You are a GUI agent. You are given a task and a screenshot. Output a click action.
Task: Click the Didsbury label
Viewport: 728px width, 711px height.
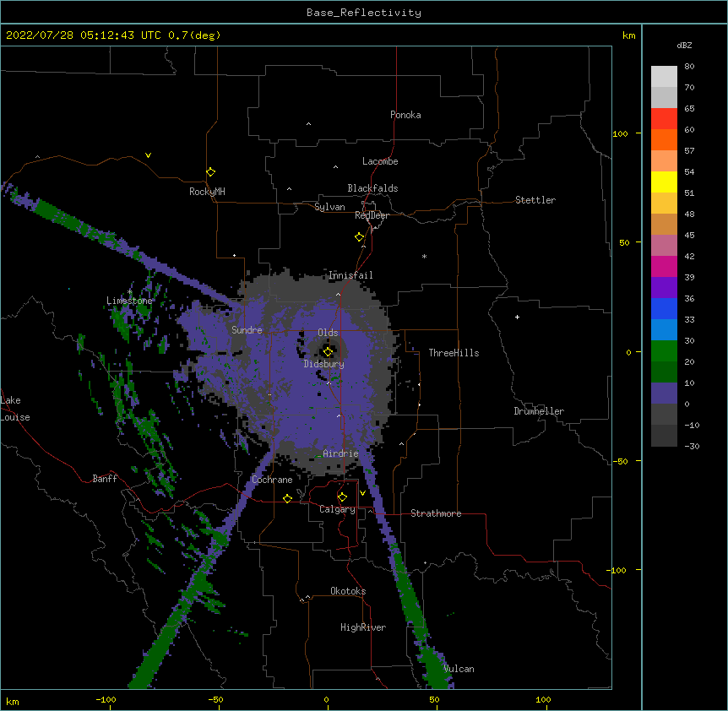point(324,364)
